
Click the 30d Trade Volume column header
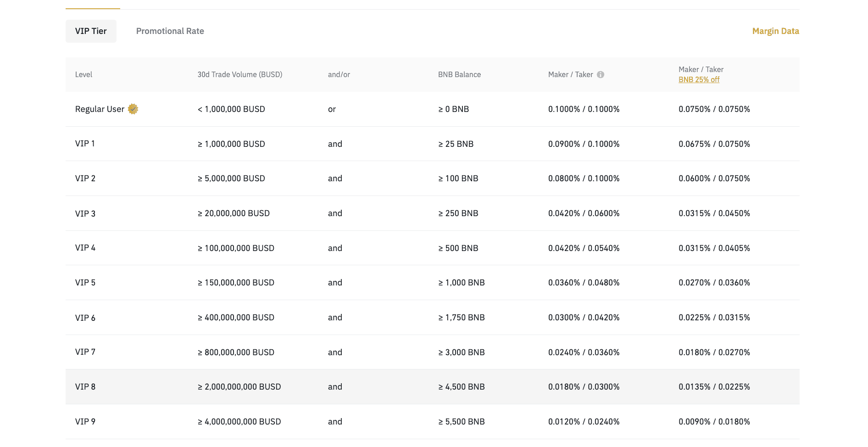pyautogui.click(x=239, y=75)
